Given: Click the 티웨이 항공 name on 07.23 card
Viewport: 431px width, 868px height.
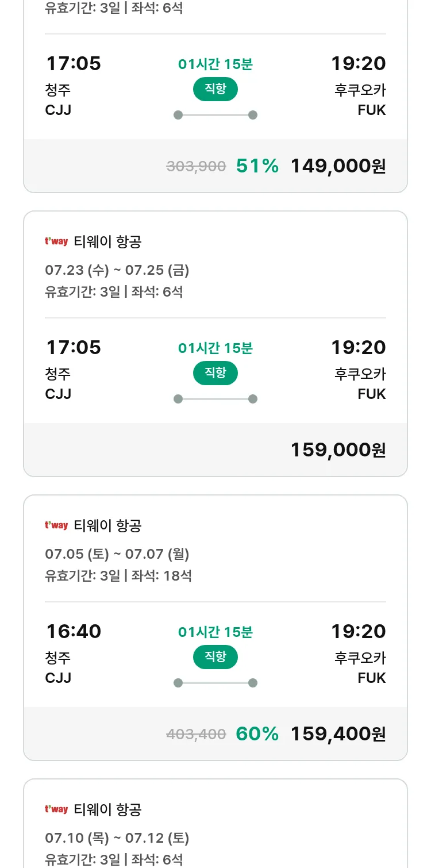Looking at the screenshot, I should pyautogui.click(x=107, y=241).
